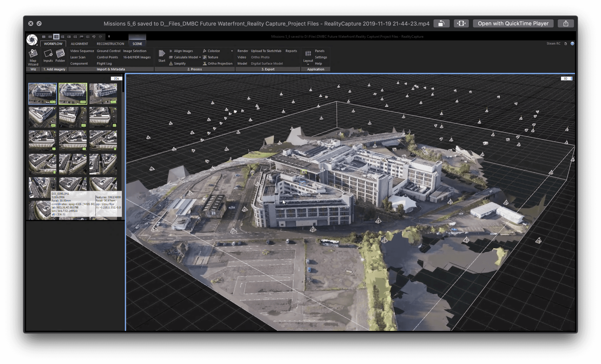The width and height of the screenshot is (601, 364).
Task: Open the RECONSTRUCTION ribbon tab
Action: tap(110, 44)
